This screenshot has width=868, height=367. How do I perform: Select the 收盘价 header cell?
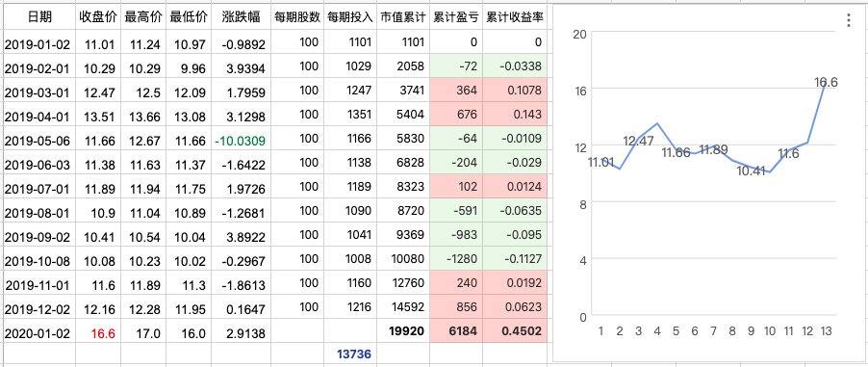98,17
